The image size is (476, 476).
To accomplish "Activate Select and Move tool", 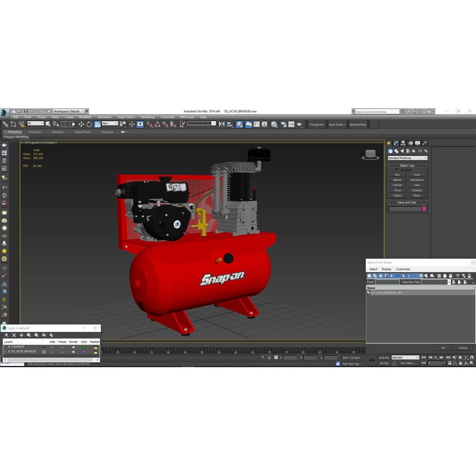I will pyautogui.click(x=81, y=124).
